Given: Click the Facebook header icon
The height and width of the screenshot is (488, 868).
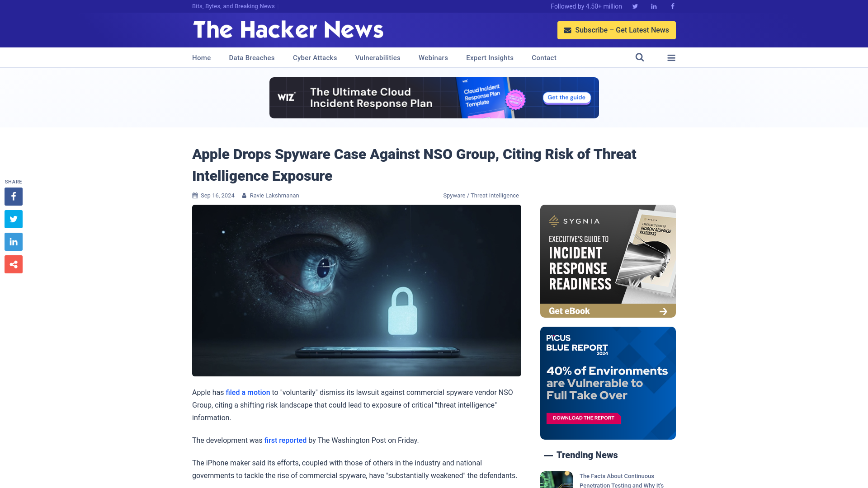Looking at the screenshot, I should [672, 6].
